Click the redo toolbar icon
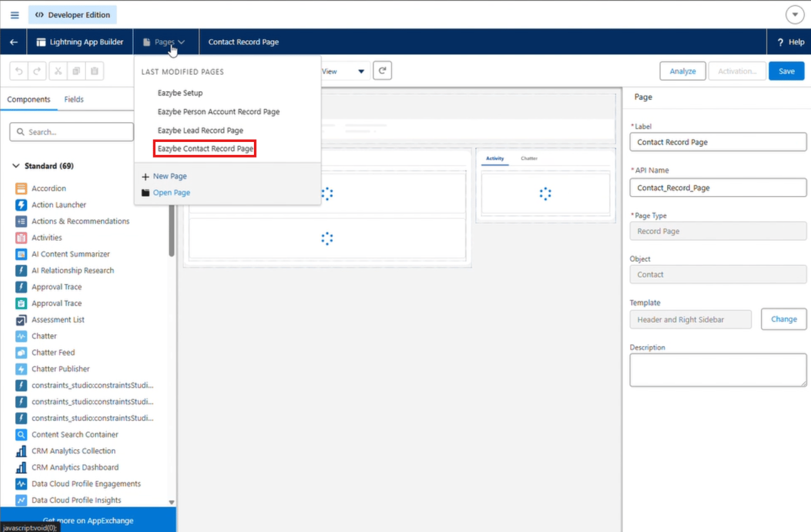The width and height of the screenshot is (811, 532). (37, 71)
